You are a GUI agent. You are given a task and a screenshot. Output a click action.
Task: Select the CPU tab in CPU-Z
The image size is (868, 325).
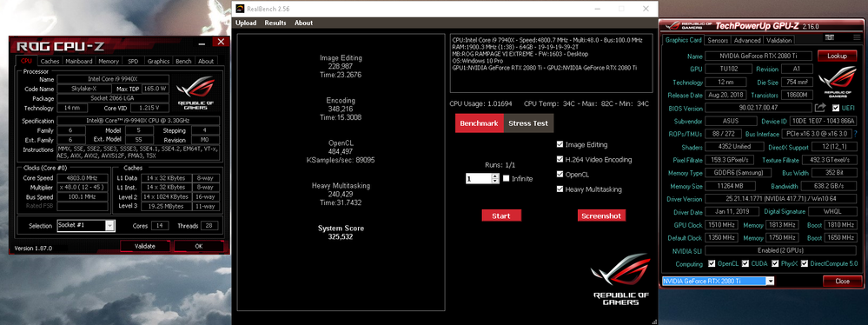(x=26, y=62)
